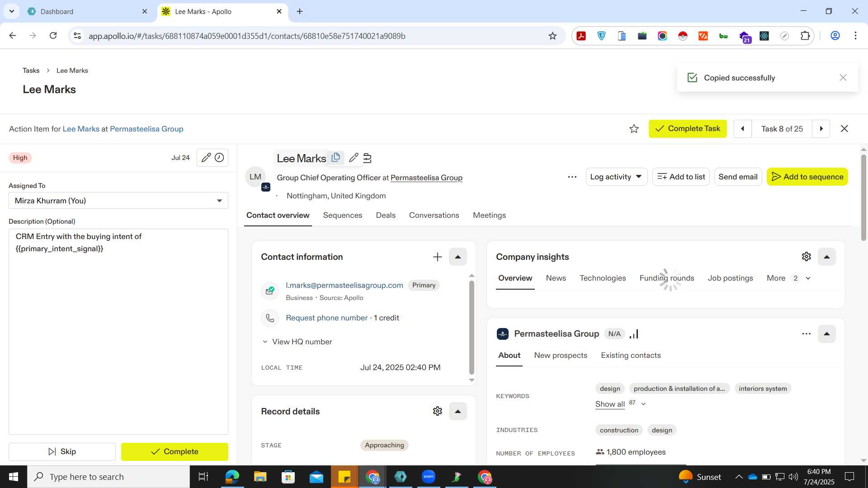Image resolution: width=868 pixels, height=488 pixels.
Task: Open Microsoft Edge from taskbar
Action: (232, 477)
